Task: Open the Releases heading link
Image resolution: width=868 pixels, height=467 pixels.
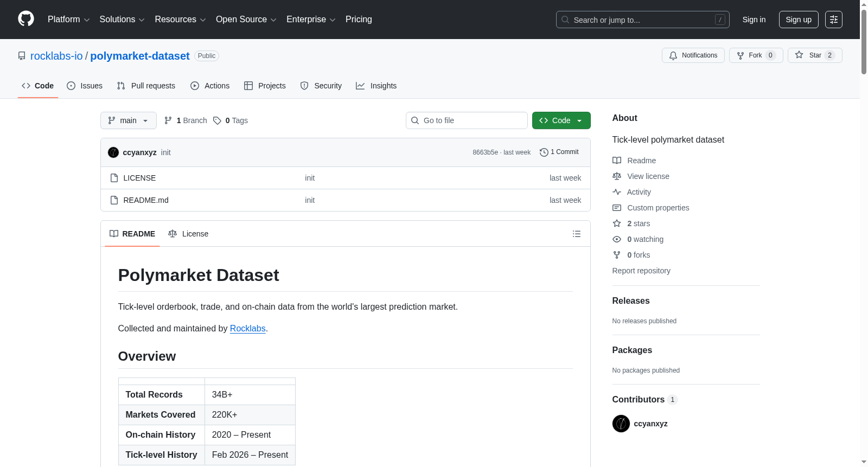Action: [x=631, y=301]
